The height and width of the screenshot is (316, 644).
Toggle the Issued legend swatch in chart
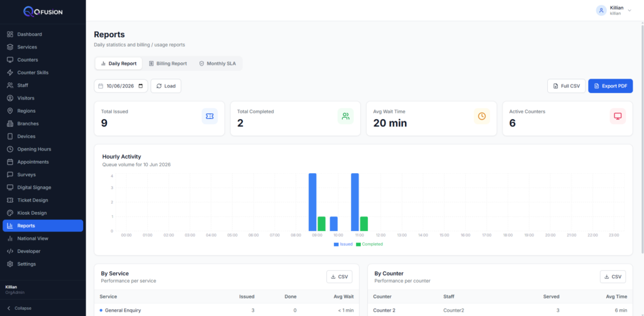click(x=336, y=244)
